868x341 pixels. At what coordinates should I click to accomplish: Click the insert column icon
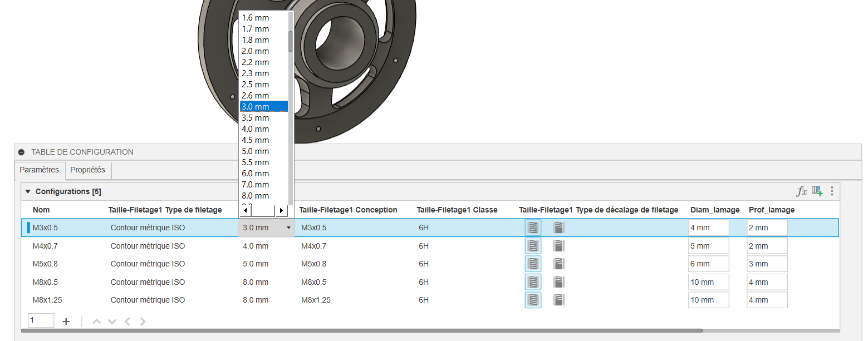817,191
